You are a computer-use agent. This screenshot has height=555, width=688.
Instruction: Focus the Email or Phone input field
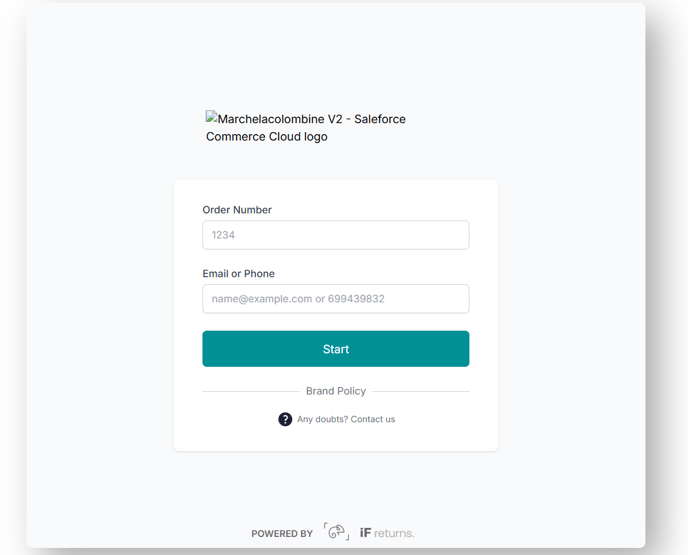(335, 299)
